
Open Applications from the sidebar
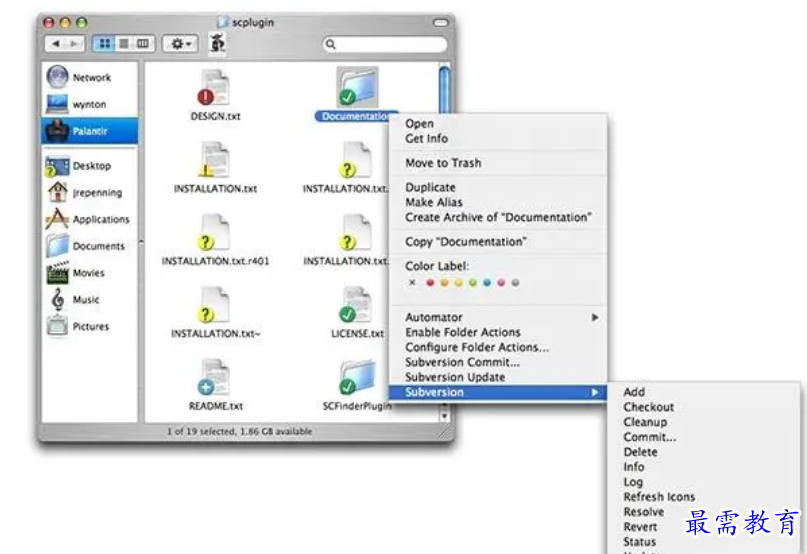pyautogui.click(x=89, y=219)
